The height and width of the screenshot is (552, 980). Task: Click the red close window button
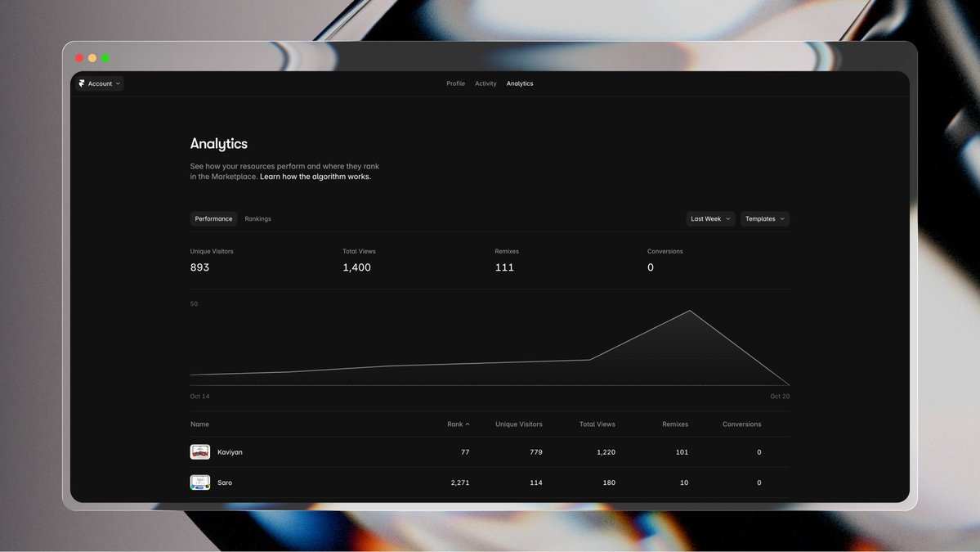(79, 58)
